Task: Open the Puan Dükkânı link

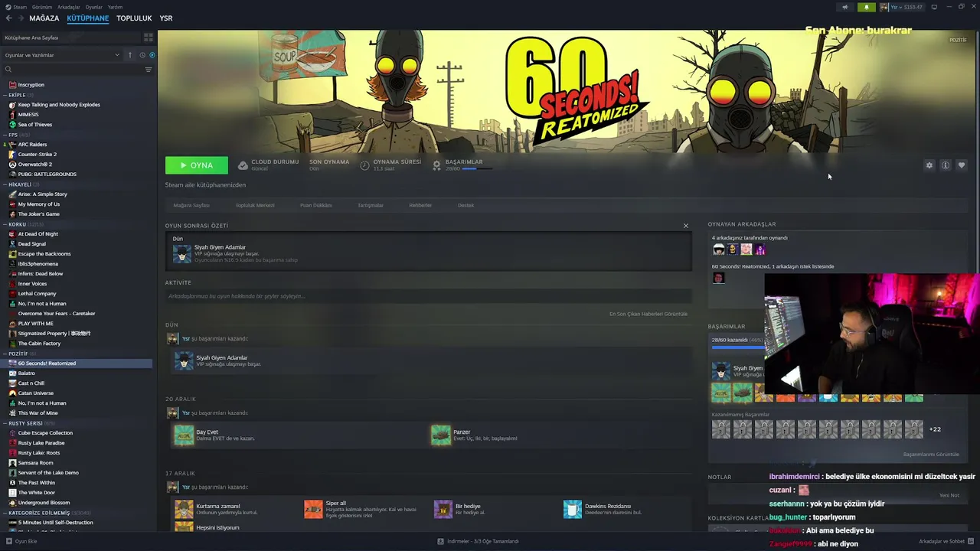Action: pos(316,205)
